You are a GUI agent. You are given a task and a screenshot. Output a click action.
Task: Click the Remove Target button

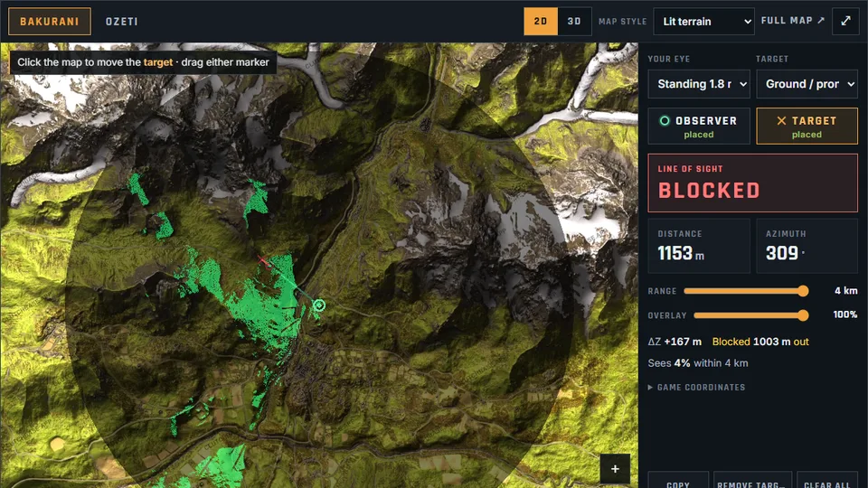coord(751,480)
